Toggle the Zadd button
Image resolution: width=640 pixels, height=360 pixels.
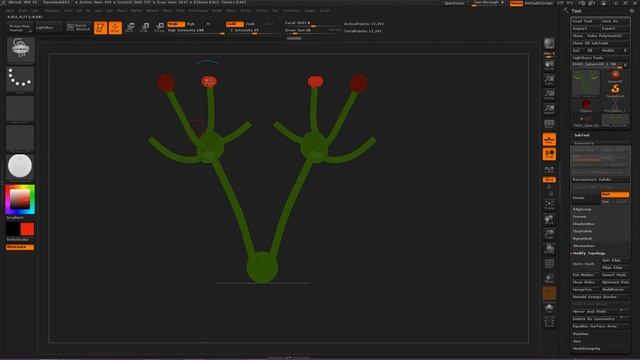point(234,24)
